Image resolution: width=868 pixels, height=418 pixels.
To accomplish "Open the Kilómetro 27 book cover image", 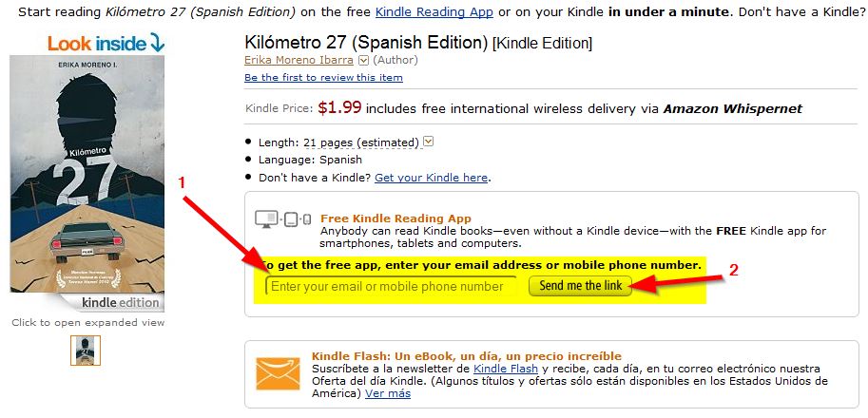I will pyautogui.click(x=87, y=174).
